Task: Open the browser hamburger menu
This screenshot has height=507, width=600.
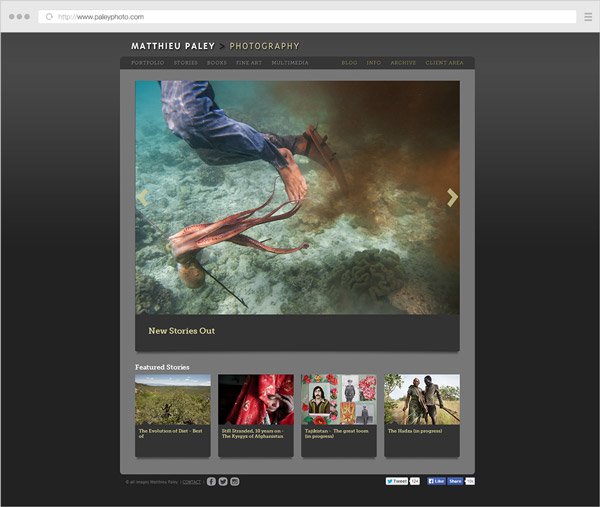Action: click(588, 17)
